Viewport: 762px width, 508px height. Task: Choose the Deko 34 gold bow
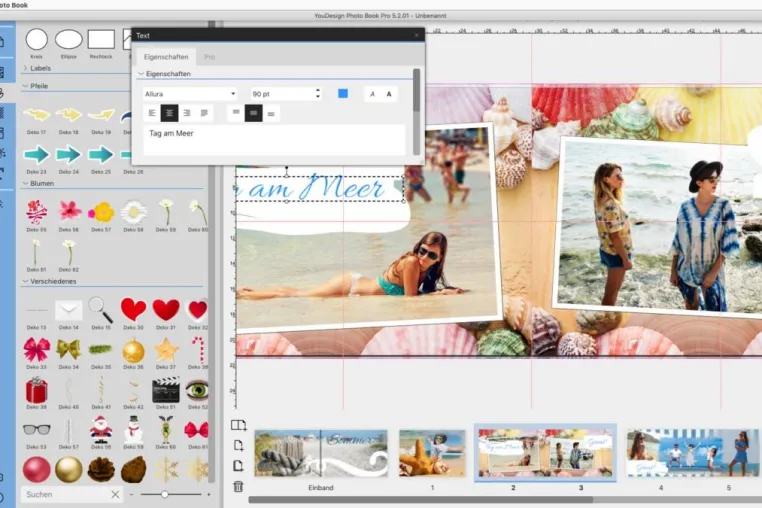(69, 350)
